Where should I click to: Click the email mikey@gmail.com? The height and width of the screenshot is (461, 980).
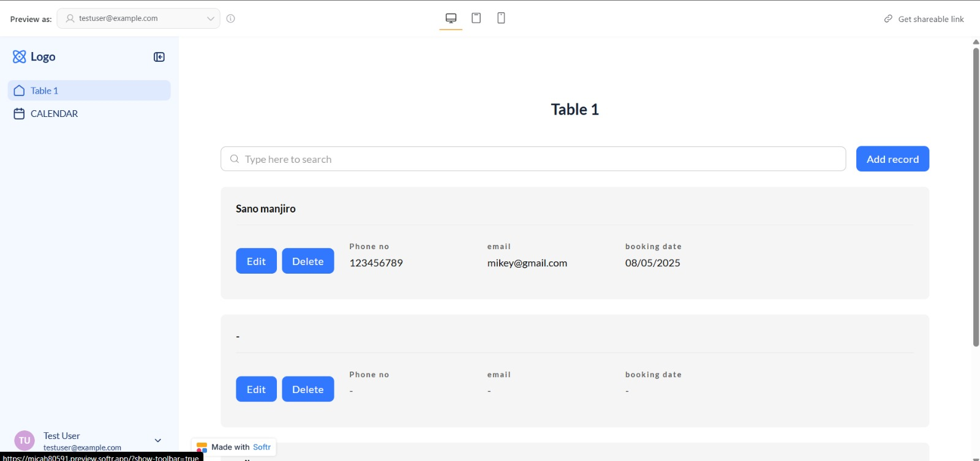[x=527, y=263]
